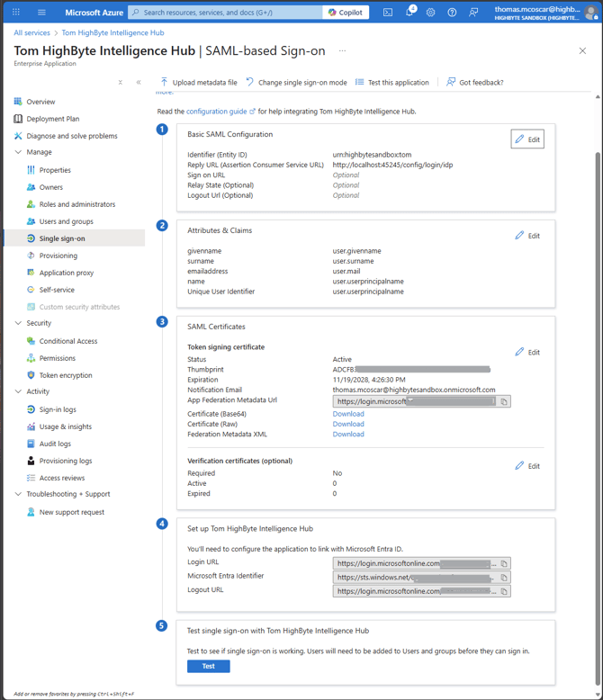Select Conditional Access menu item
This screenshot has width=603, height=700.
point(67,341)
